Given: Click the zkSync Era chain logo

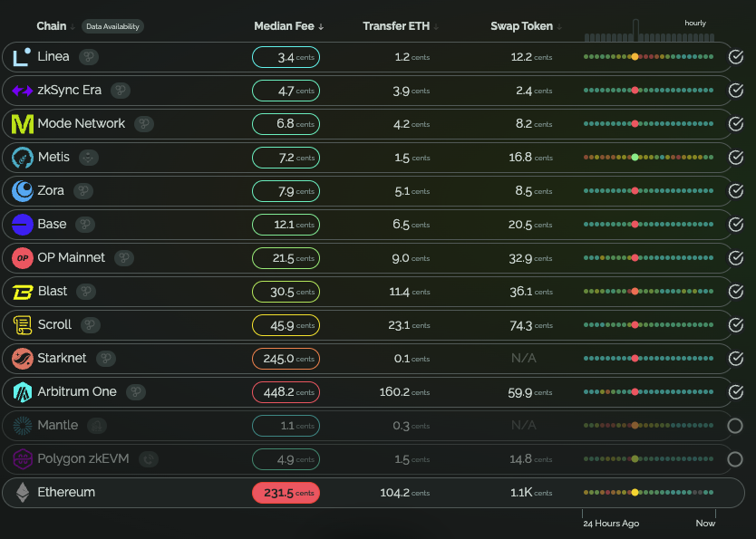Looking at the screenshot, I should (22, 90).
